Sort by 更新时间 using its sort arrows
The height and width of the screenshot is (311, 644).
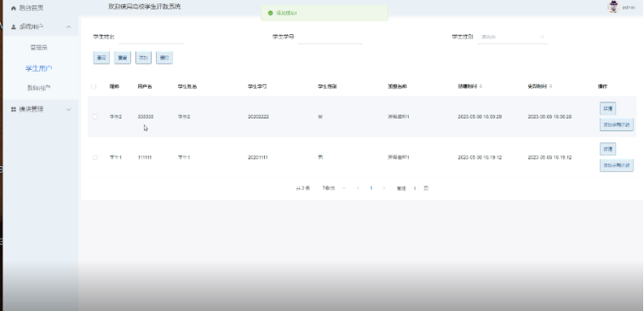(x=550, y=87)
